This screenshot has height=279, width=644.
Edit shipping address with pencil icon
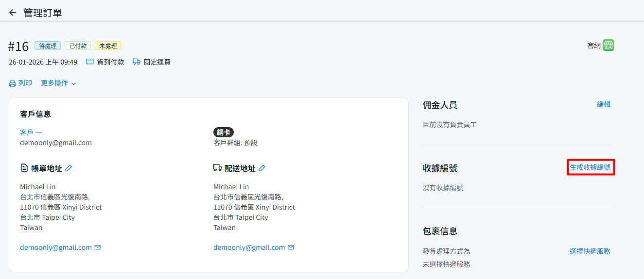pyautogui.click(x=262, y=168)
